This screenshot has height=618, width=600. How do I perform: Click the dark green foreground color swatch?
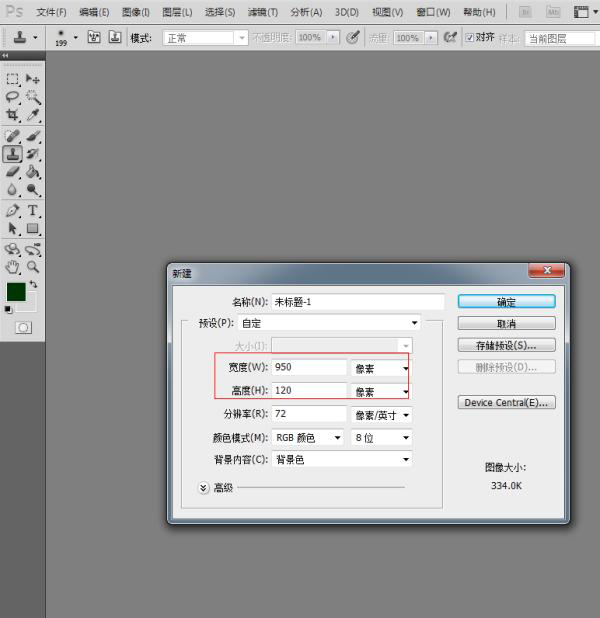[x=16, y=292]
